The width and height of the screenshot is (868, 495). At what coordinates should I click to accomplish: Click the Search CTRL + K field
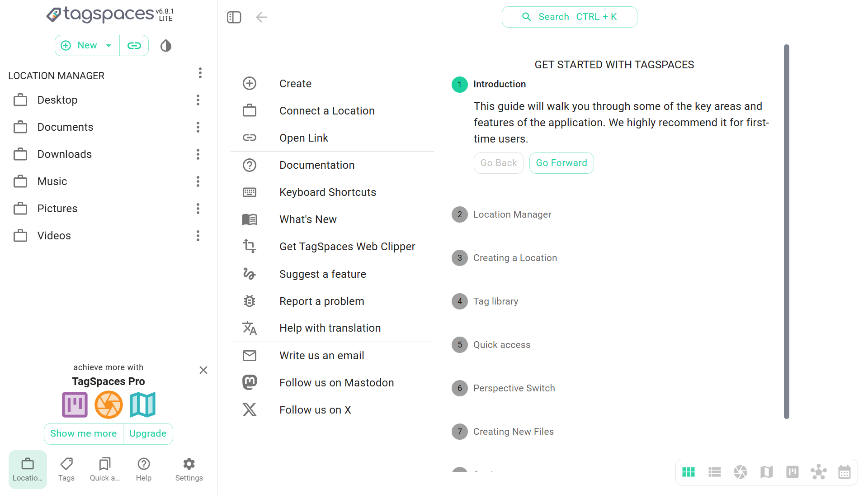569,17
